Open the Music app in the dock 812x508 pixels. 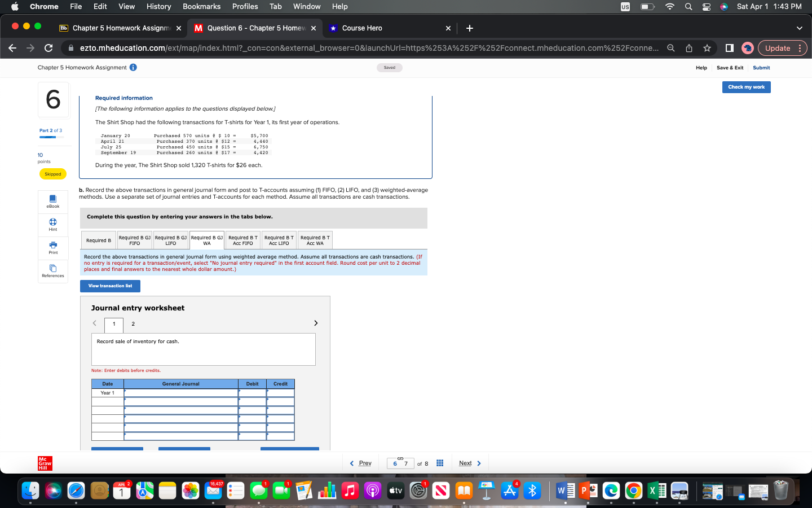tap(350, 491)
